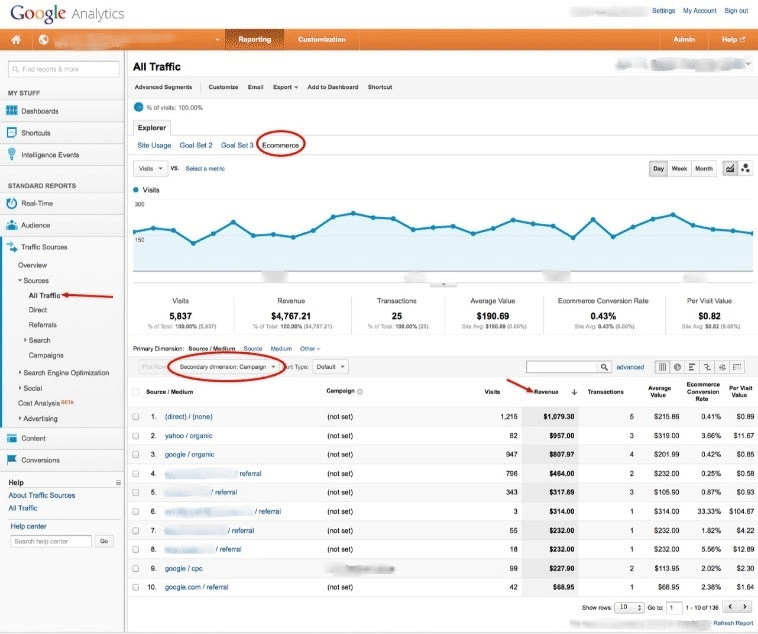Image resolution: width=758 pixels, height=634 pixels.
Task: Open the Conversions section in sidebar
Action: [42, 460]
